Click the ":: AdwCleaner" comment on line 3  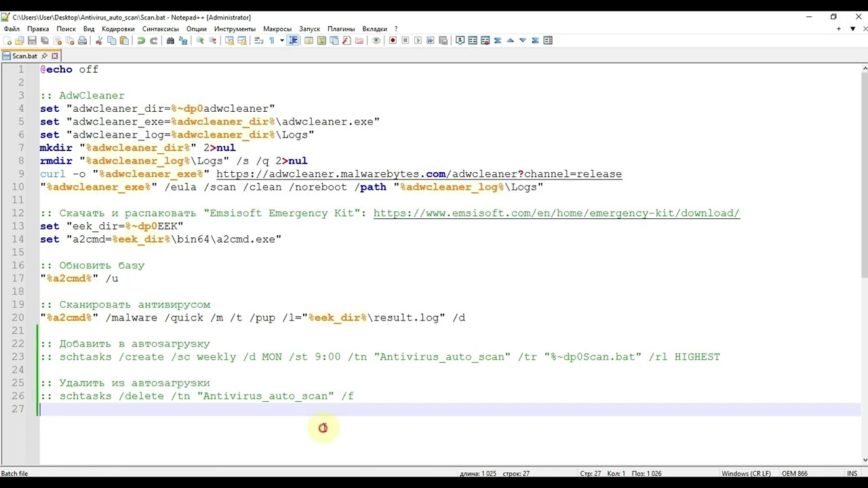tap(82, 96)
